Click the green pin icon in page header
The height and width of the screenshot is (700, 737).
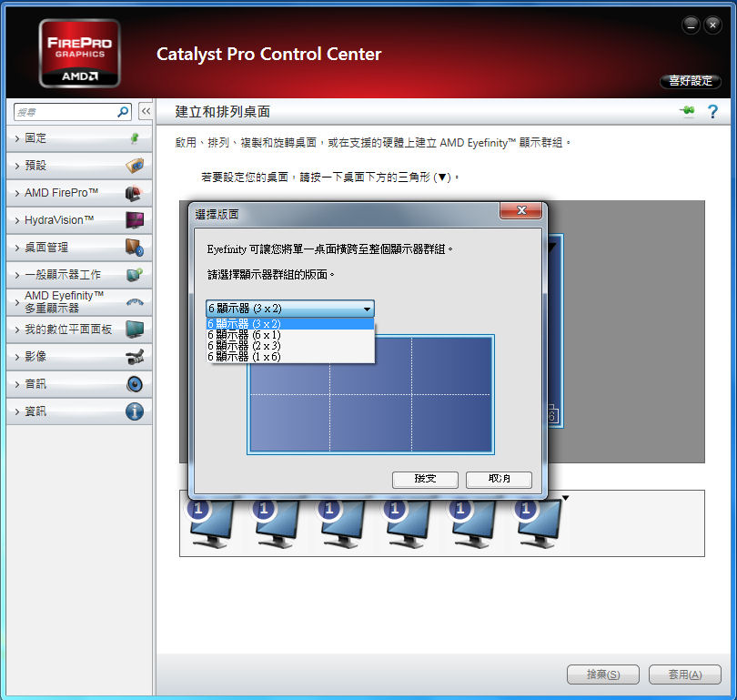687,111
